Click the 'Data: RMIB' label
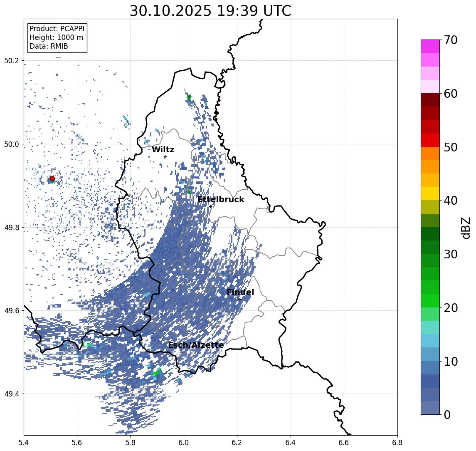476x451 pixels. pyautogui.click(x=49, y=46)
